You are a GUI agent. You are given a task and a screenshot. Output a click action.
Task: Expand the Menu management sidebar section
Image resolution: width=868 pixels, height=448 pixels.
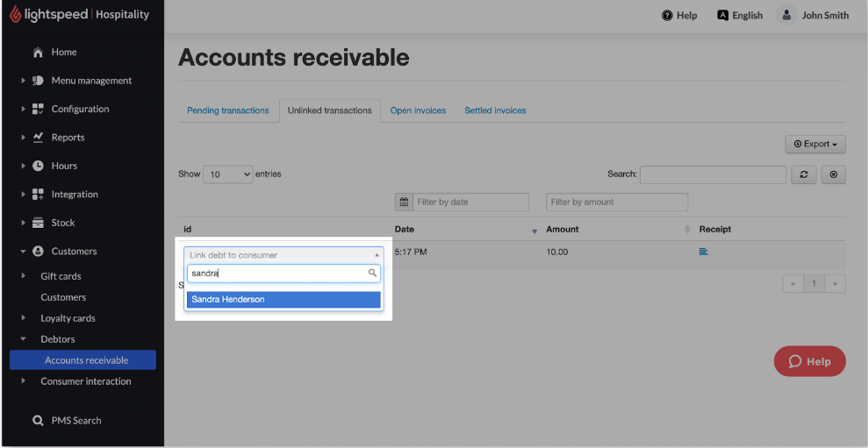pyautogui.click(x=25, y=81)
